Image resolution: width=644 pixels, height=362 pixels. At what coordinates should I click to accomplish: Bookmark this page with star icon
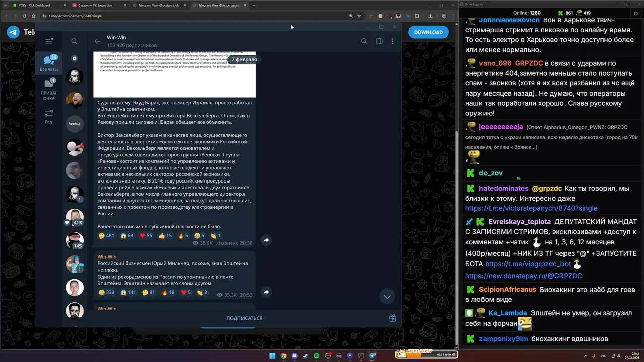[359, 16]
